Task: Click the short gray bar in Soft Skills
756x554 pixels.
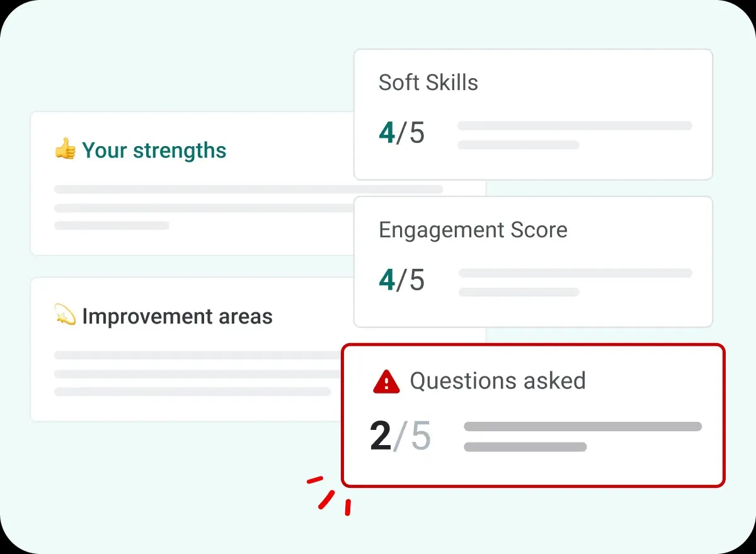Action: tap(518, 145)
